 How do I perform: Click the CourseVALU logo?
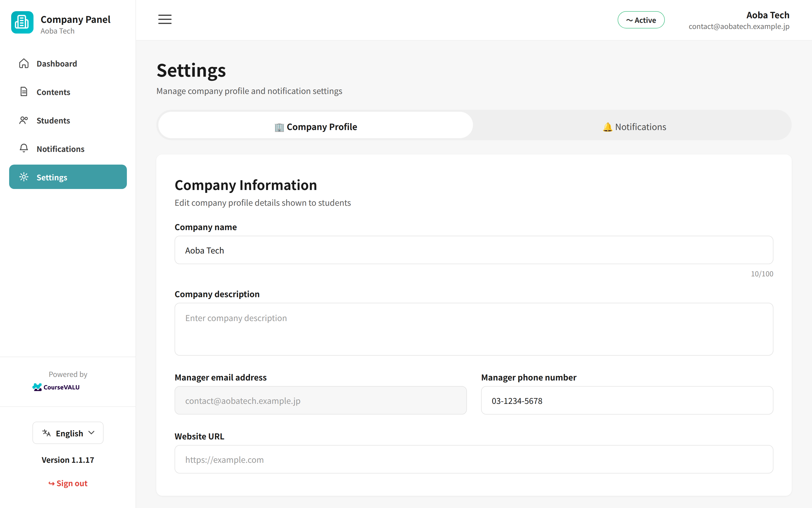(56, 387)
